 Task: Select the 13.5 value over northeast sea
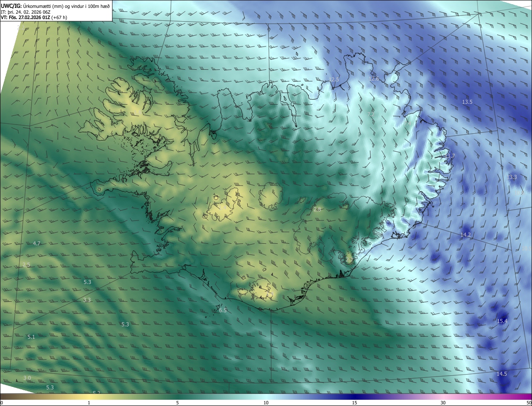(467, 102)
